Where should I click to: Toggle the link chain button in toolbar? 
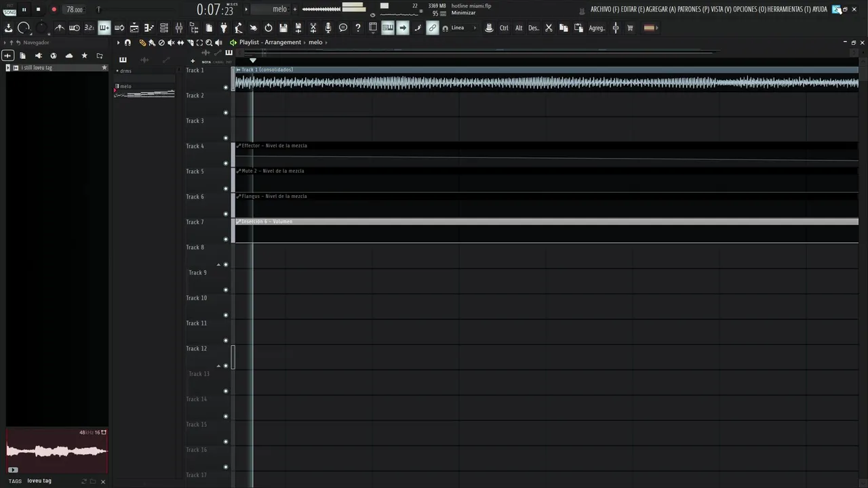click(433, 28)
